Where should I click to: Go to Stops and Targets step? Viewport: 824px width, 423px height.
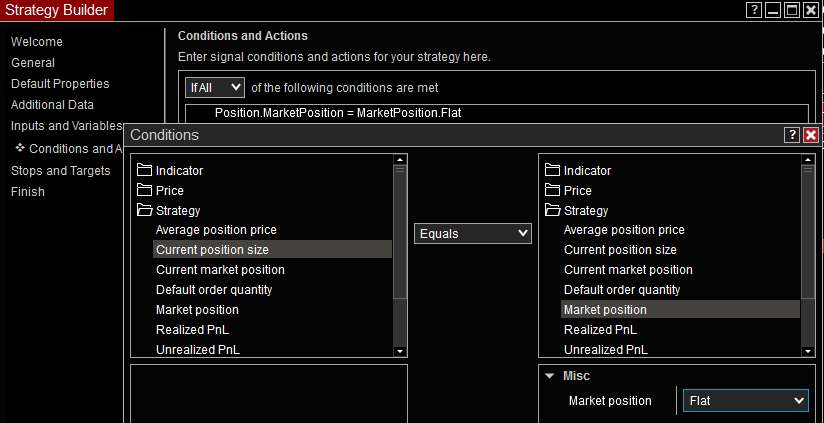(60, 170)
